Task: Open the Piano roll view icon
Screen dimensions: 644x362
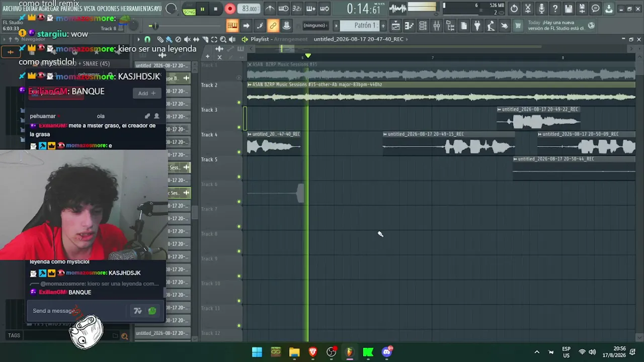Action: (x=410, y=26)
